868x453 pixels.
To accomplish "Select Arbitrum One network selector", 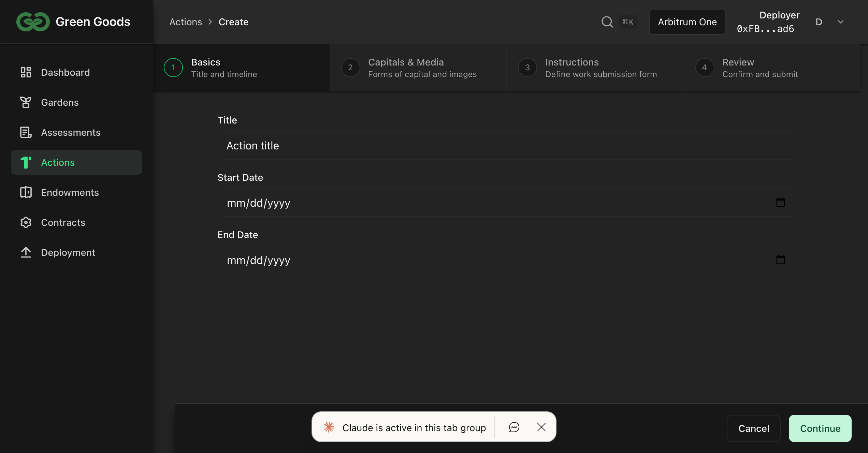I will coord(687,22).
